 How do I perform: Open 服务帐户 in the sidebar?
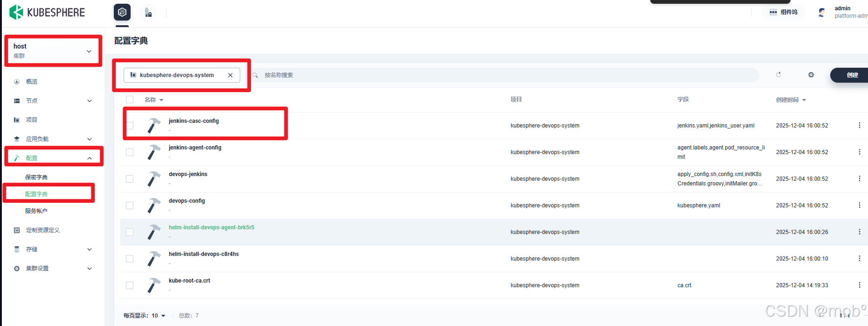tap(36, 211)
